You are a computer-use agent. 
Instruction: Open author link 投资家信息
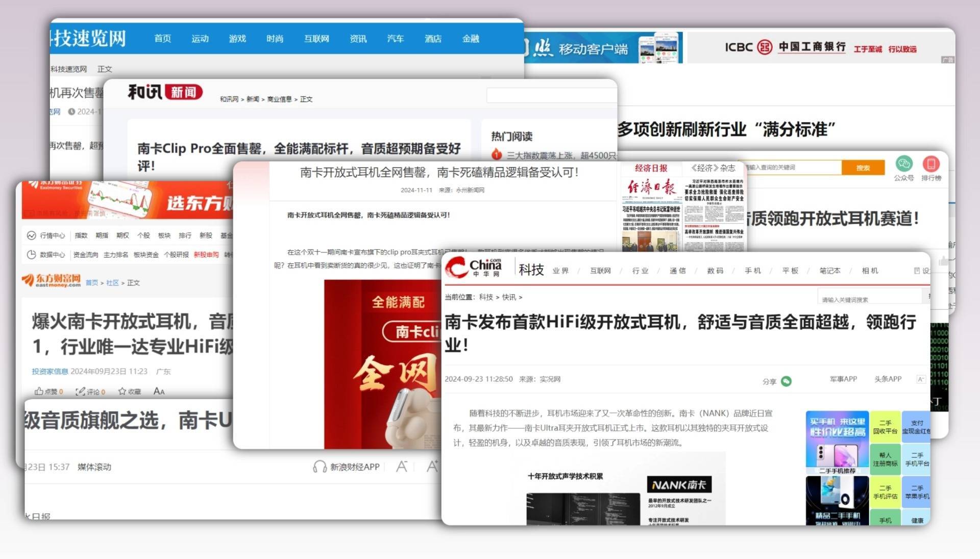click(x=50, y=371)
